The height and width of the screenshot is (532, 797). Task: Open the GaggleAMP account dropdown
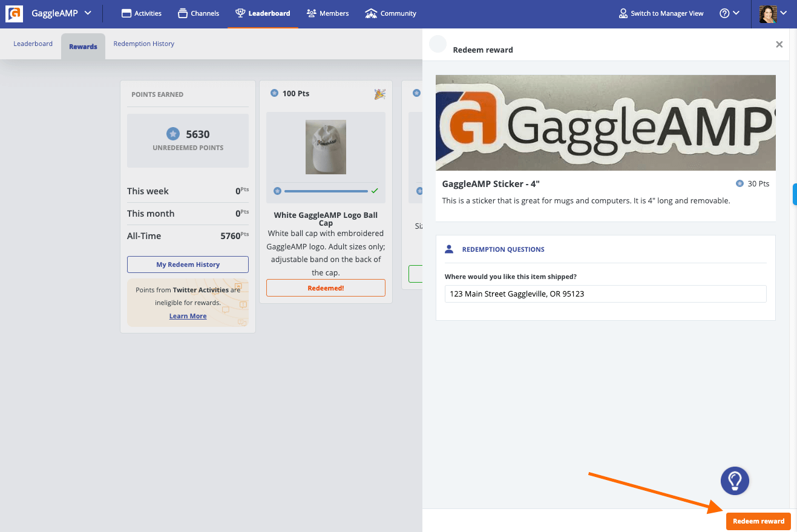click(x=61, y=13)
